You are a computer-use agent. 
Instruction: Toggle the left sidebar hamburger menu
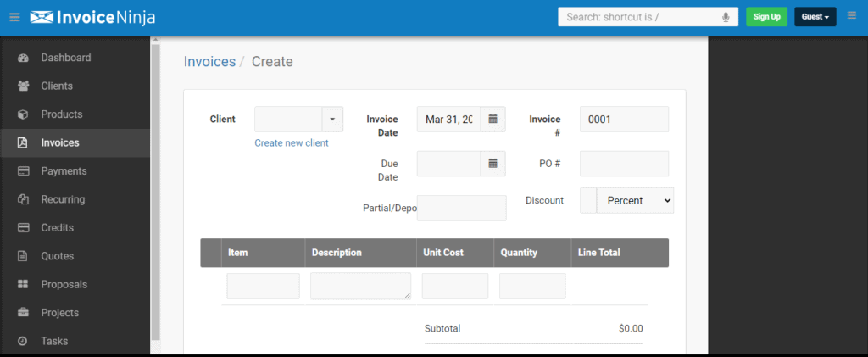14,17
